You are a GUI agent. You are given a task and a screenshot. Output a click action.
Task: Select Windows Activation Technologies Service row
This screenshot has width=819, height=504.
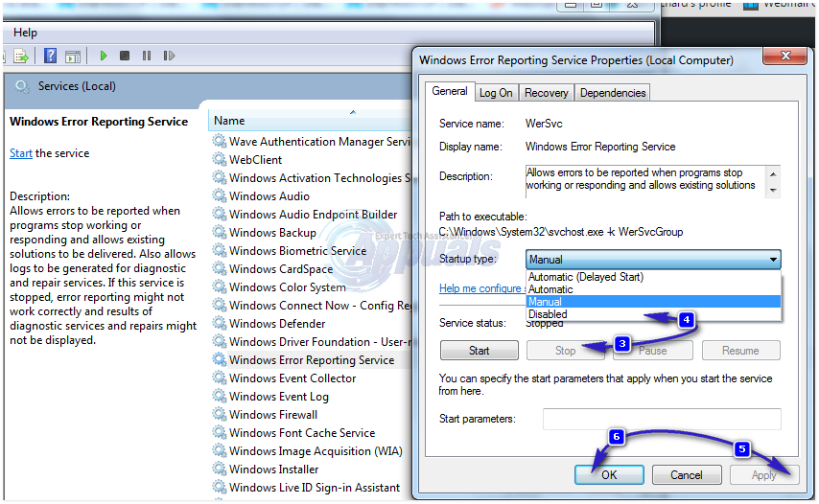click(x=312, y=178)
